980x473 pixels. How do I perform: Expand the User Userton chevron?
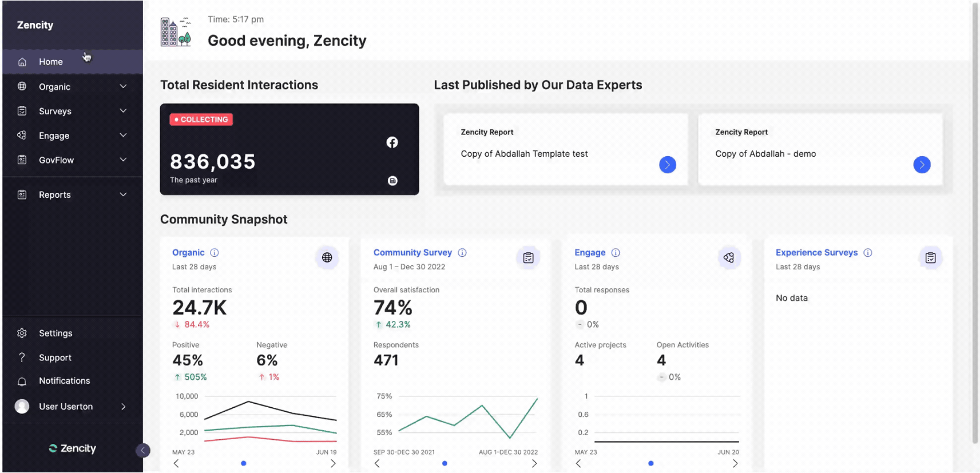123,407
